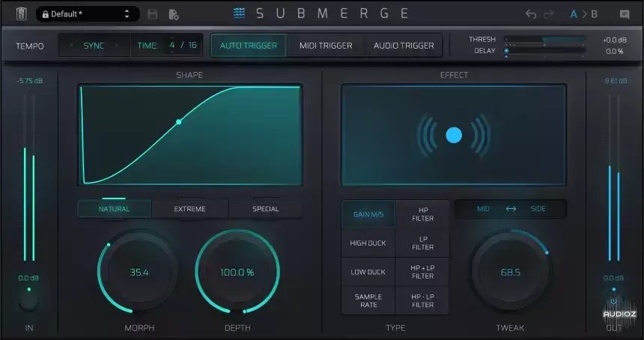Toggle the A > B comparison

[584, 14]
